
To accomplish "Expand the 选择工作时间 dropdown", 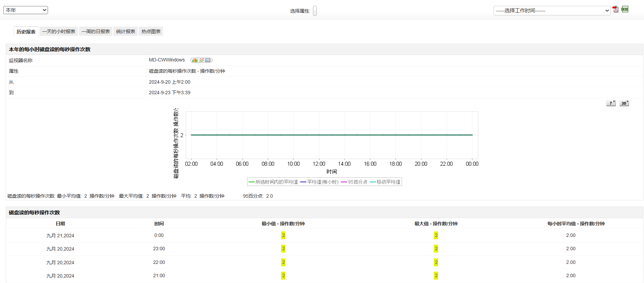I will (x=552, y=11).
